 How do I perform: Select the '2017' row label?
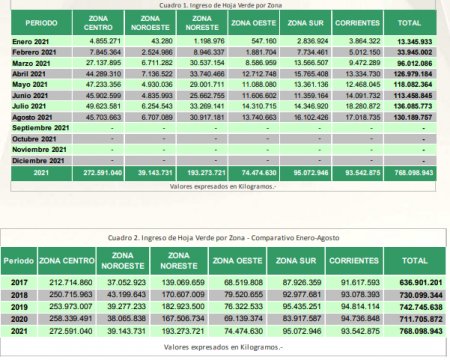coord(19,283)
